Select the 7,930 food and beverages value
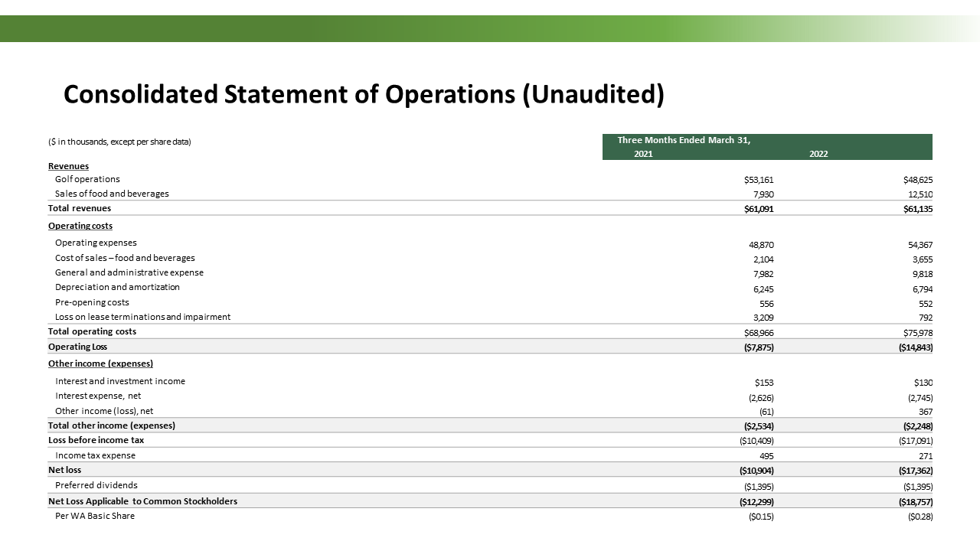 click(x=763, y=194)
